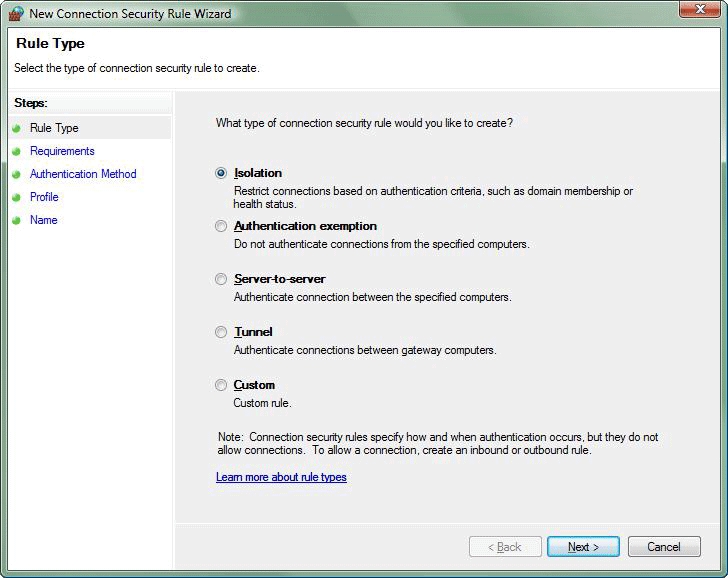This screenshot has height=578, width=728.
Task: Click green bullet beside Name step
Action: point(17,220)
